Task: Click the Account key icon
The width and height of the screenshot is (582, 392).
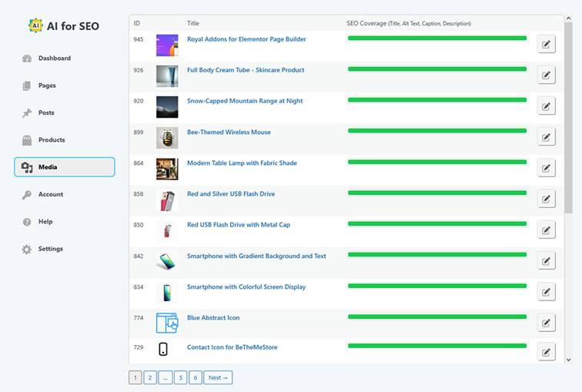Action: click(x=27, y=195)
